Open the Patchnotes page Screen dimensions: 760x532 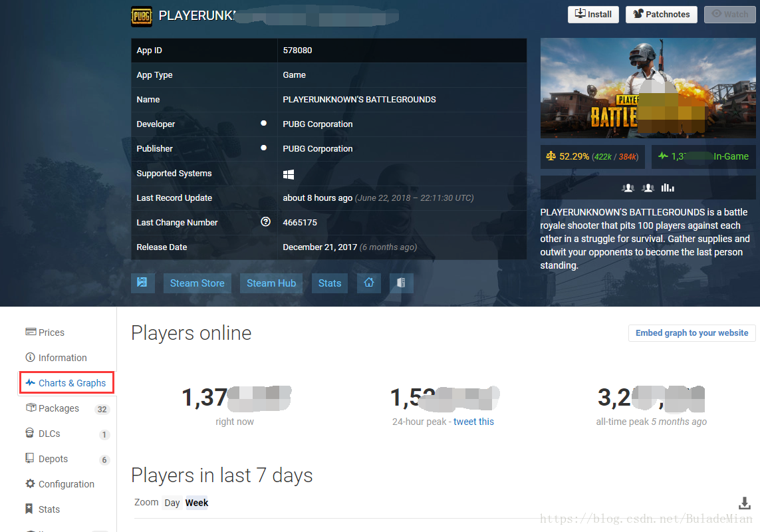tap(661, 15)
